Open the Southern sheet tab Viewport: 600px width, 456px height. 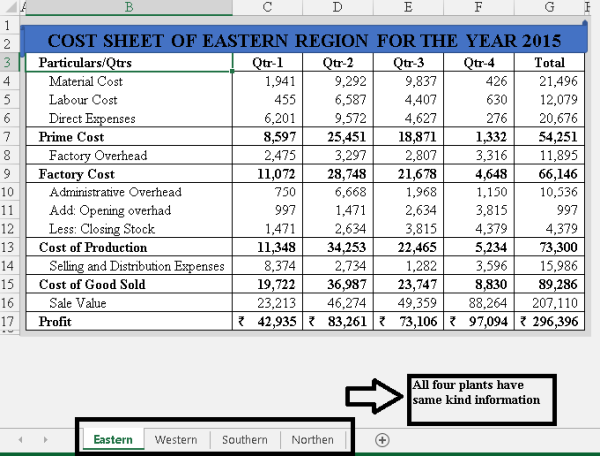click(244, 439)
